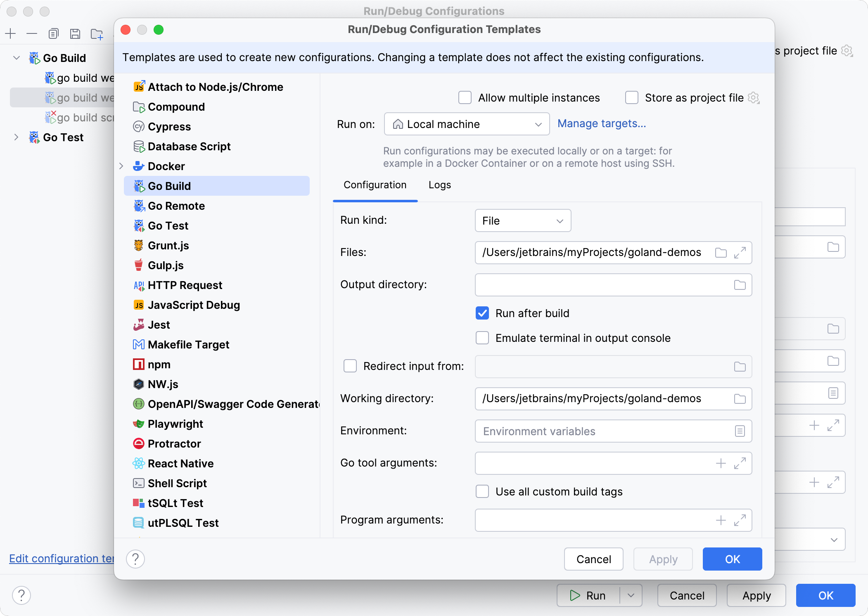Enable Allow multiple instances checkbox
868x616 pixels.
tap(465, 97)
